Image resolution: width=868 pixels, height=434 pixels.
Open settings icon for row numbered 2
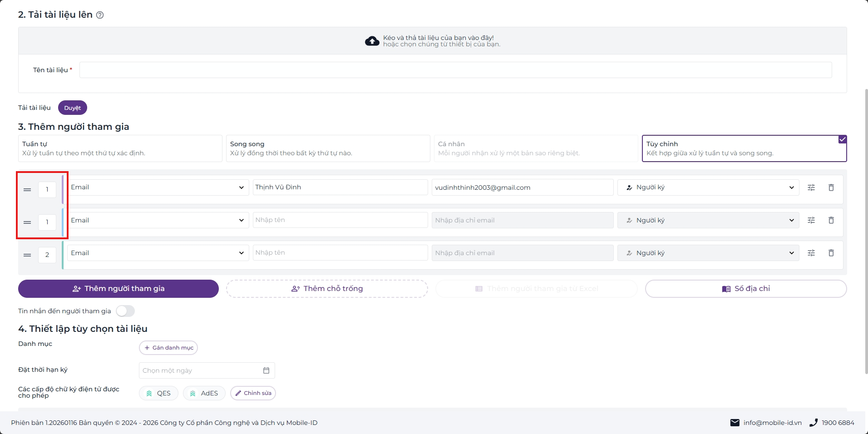click(x=811, y=253)
